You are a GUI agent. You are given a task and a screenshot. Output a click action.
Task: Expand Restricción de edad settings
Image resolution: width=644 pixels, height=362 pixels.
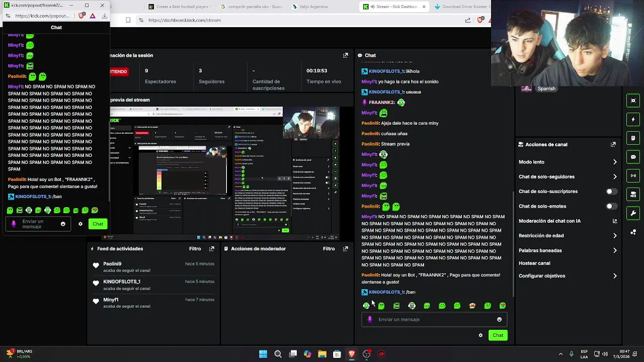click(615, 235)
